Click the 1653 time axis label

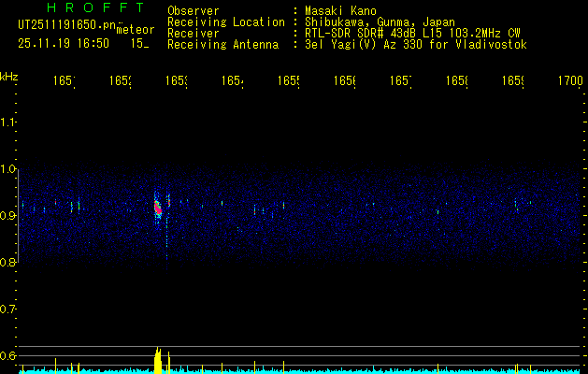[x=177, y=80]
